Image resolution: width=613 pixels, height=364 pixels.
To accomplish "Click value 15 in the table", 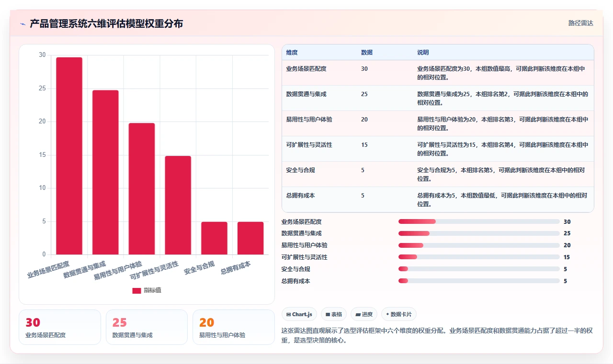I will click(x=364, y=145).
